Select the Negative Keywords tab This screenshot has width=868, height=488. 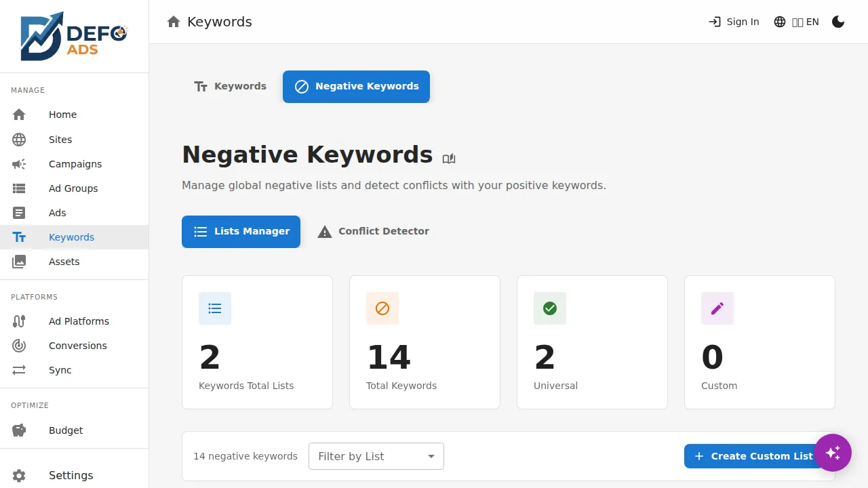(x=356, y=87)
